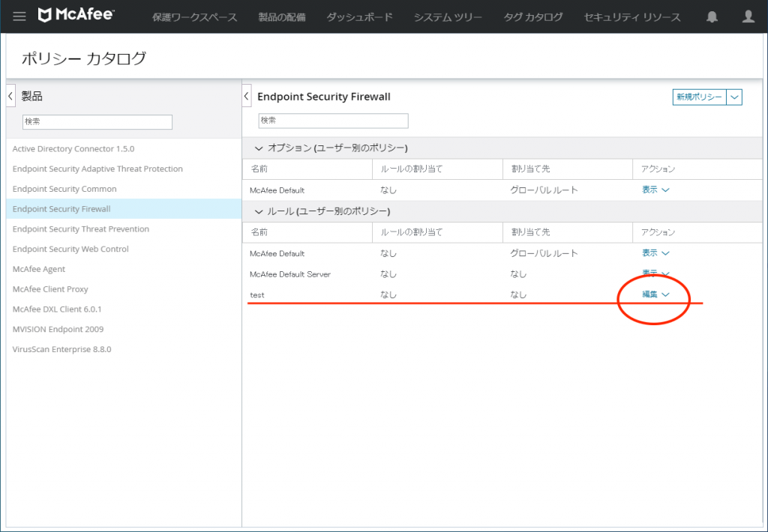Click McAfee Default name under ルール
768x532 pixels.
click(277, 253)
